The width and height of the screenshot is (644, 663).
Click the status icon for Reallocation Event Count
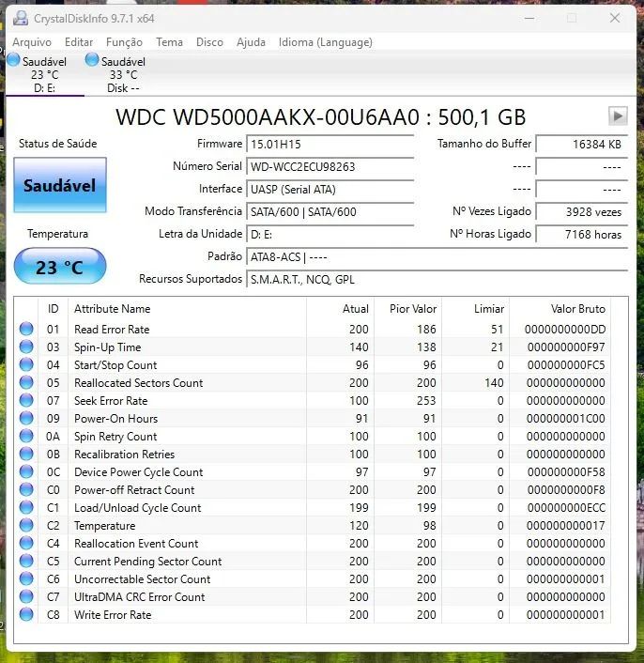26,543
